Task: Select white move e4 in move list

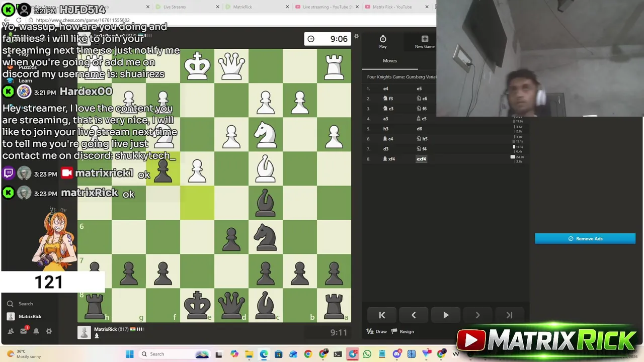Action: tap(386, 88)
